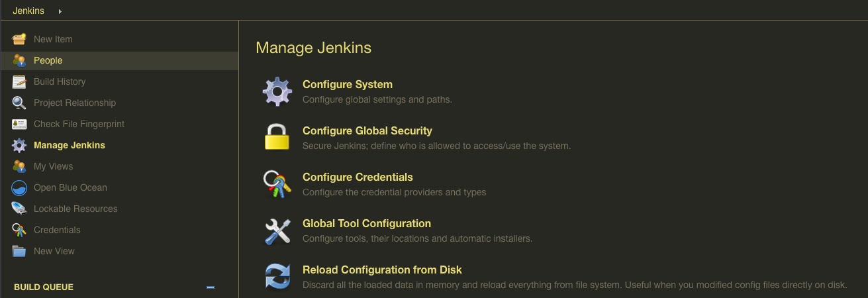The height and width of the screenshot is (298, 868).
Task: Open the Project Relationship link
Action: (75, 103)
